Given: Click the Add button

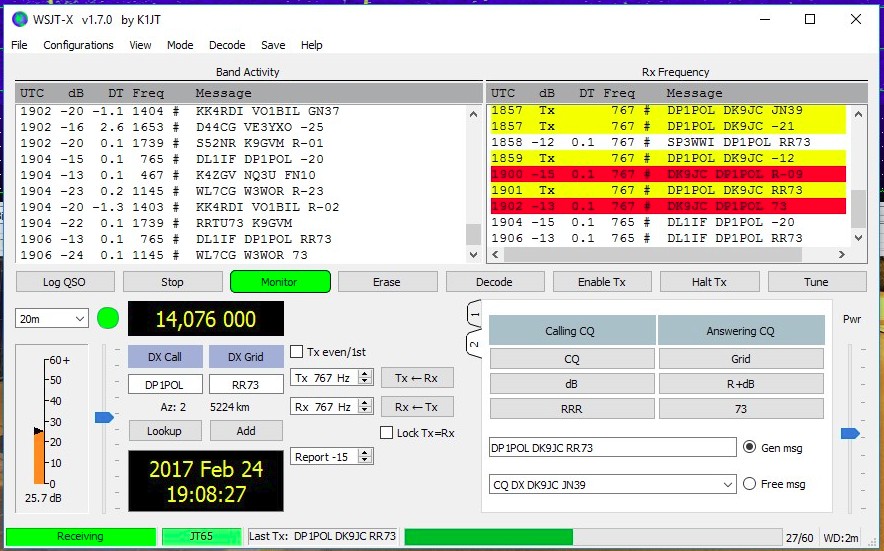Looking at the screenshot, I should coord(246,431).
